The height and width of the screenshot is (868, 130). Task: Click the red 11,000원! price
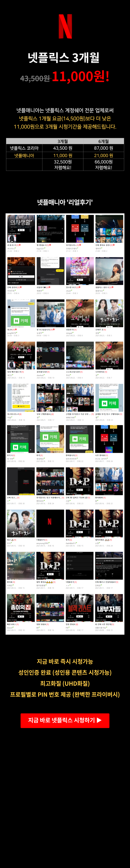click(80, 77)
